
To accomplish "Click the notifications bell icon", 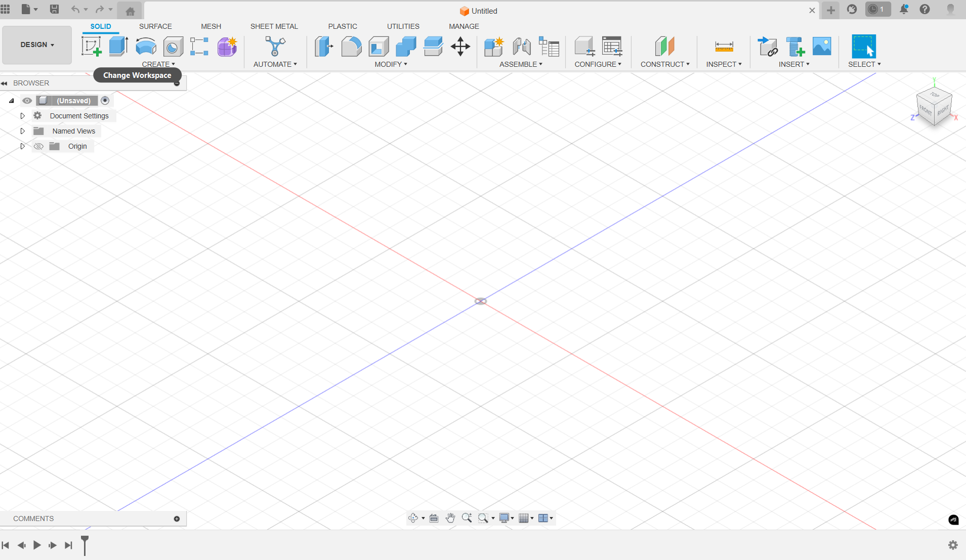I will coord(904,10).
